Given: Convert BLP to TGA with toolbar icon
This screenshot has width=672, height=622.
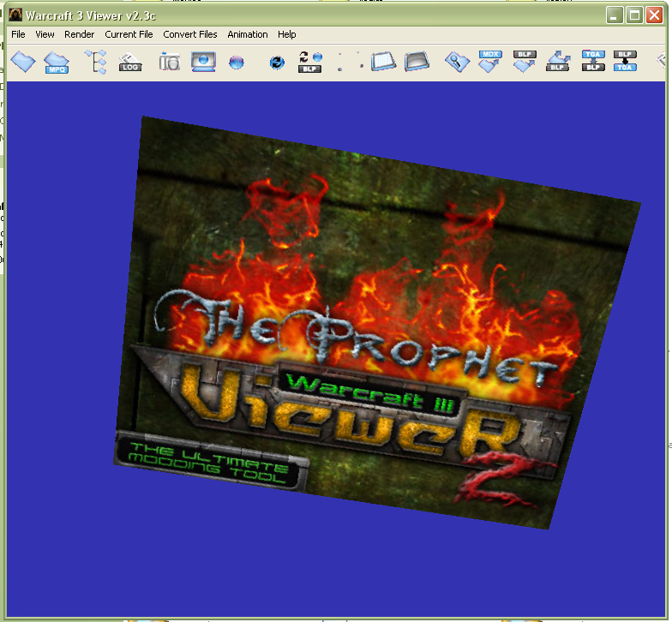Looking at the screenshot, I should (x=625, y=61).
